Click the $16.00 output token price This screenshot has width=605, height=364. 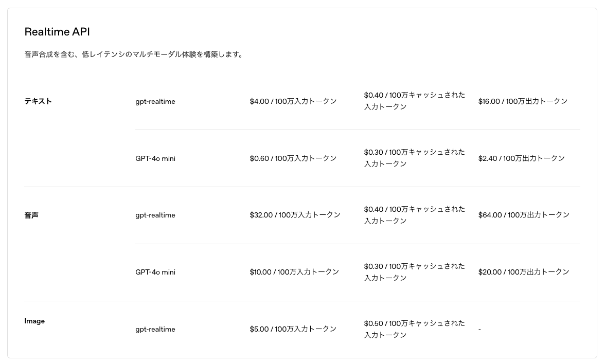pyautogui.click(x=523, y=101)
